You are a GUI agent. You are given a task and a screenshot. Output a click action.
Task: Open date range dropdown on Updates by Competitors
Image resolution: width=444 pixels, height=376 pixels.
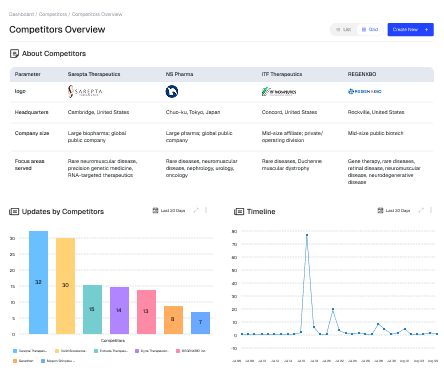(169, 211)
